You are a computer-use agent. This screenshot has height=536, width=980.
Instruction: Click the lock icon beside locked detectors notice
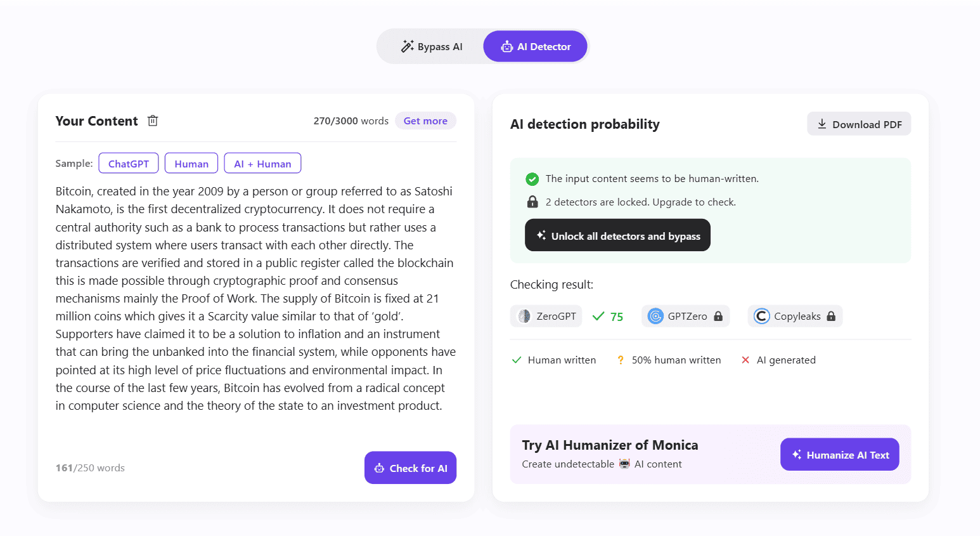tap(532, 202)
